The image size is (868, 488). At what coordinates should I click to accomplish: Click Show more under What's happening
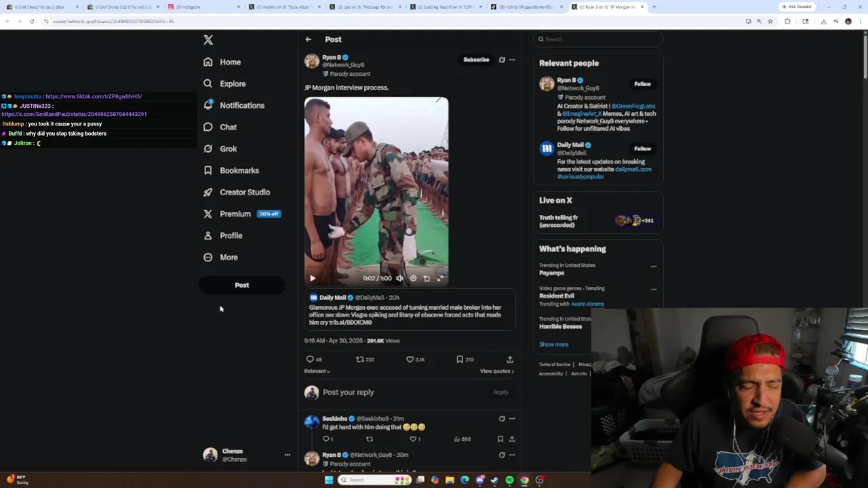(x=554, y=344)
